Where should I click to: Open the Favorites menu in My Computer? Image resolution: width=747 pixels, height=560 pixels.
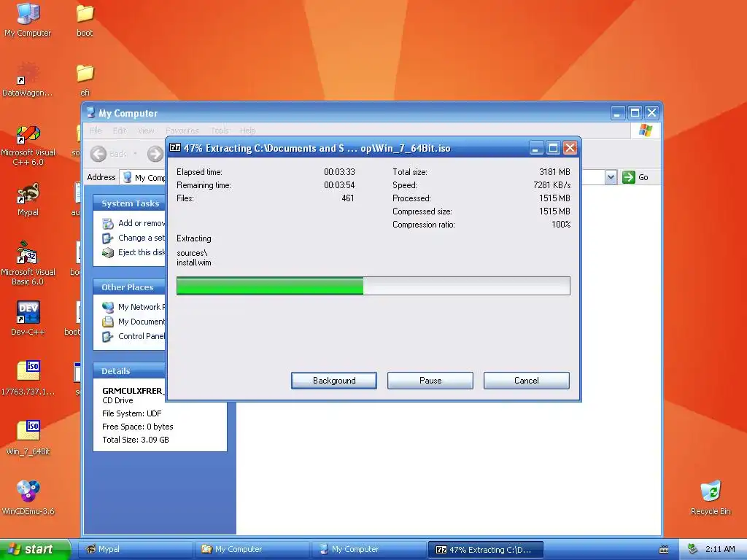[182, 131]
